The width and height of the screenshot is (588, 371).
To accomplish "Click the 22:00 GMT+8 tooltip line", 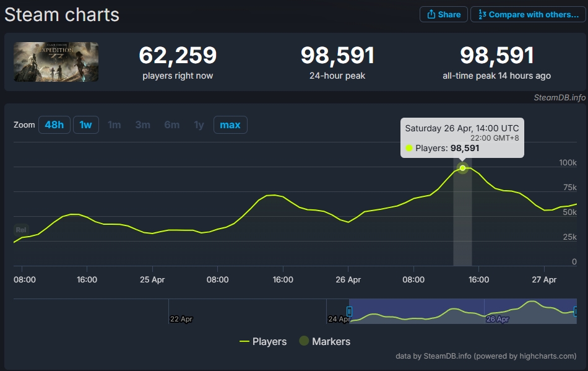I will (x=495, y=138).
